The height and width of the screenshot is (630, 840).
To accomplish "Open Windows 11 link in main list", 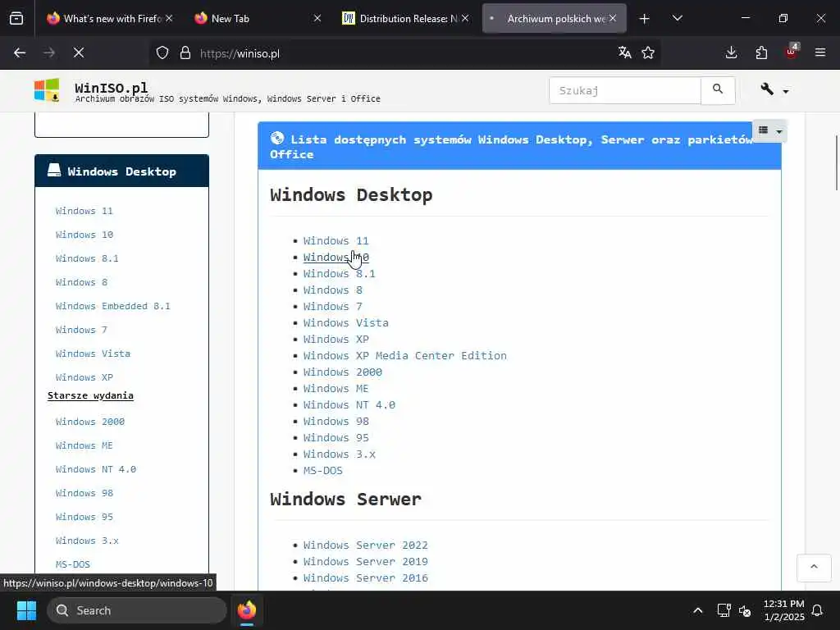I will point(336,240).
